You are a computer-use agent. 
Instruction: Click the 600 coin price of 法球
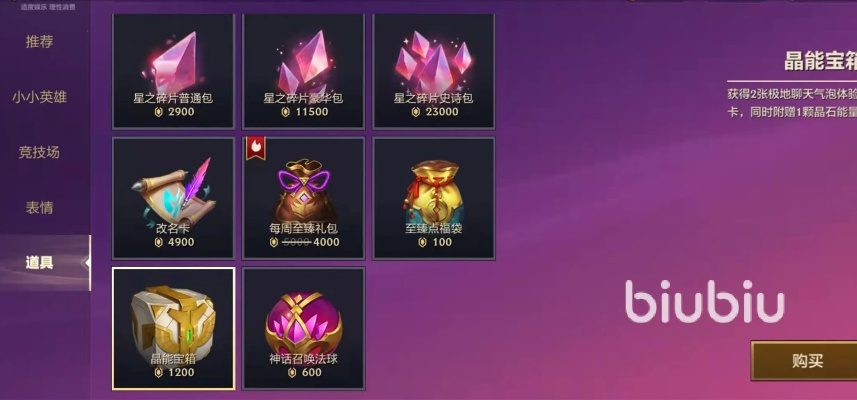pos(312,373)
